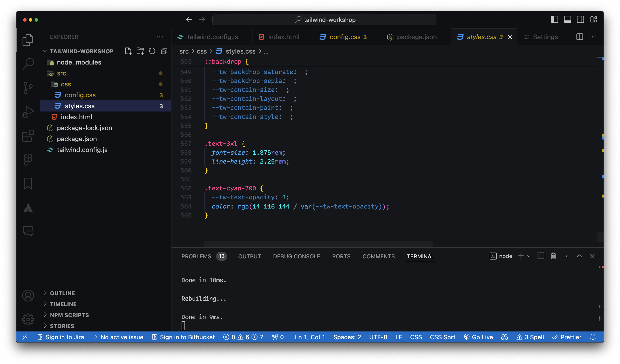Collapse all folders in Explorer
Image resolution: width=620 pixels, height=364 pixels.
[164, 51]
